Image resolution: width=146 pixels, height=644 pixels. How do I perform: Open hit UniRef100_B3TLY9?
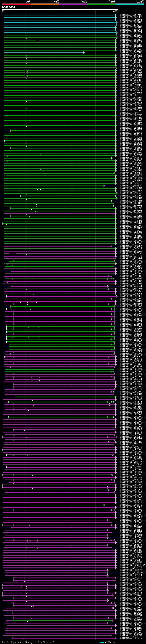coord(131,67)
